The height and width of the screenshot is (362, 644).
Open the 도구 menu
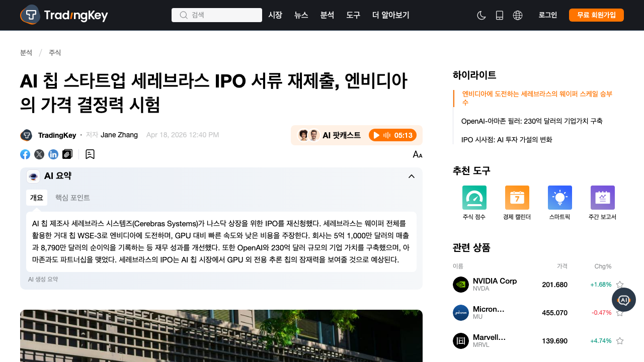(353, 15)
